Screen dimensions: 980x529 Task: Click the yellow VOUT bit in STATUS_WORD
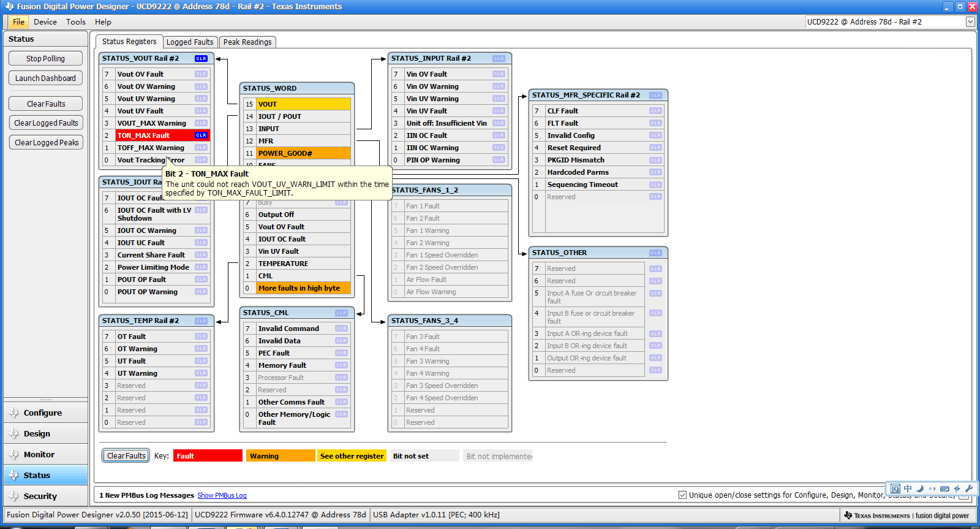point(303,104)
